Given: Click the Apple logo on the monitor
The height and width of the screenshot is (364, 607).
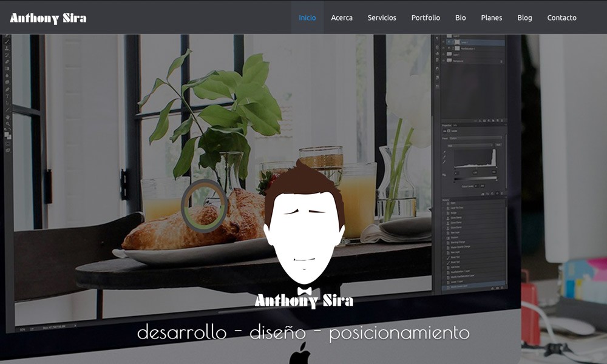Looking at the screenshot, I should point(300,352).
